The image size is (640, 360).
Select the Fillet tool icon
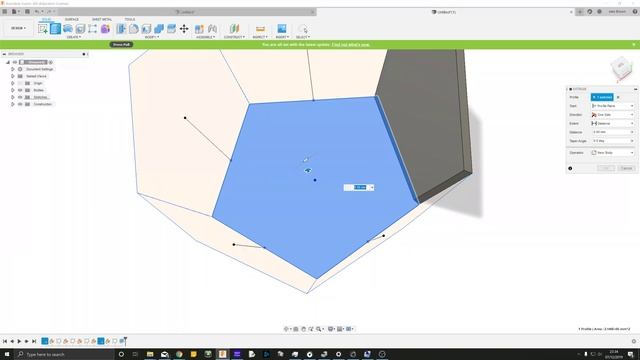[134, 29]
